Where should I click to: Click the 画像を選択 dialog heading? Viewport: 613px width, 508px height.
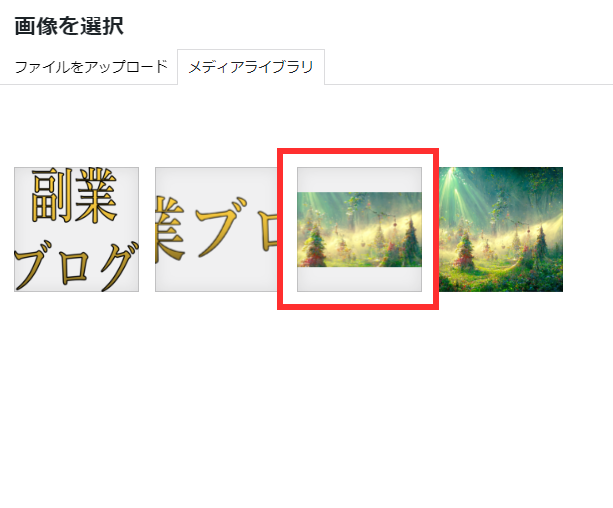69,27
